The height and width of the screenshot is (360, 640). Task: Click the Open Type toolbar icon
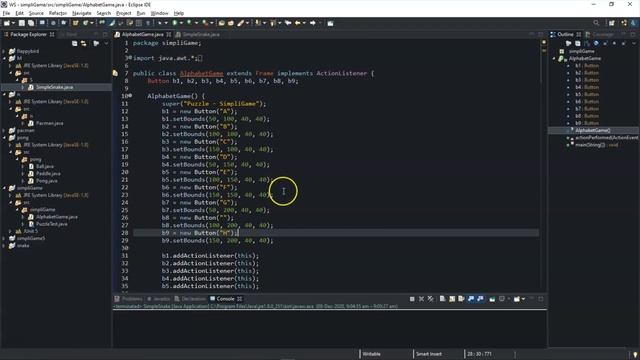coord(222,23)
